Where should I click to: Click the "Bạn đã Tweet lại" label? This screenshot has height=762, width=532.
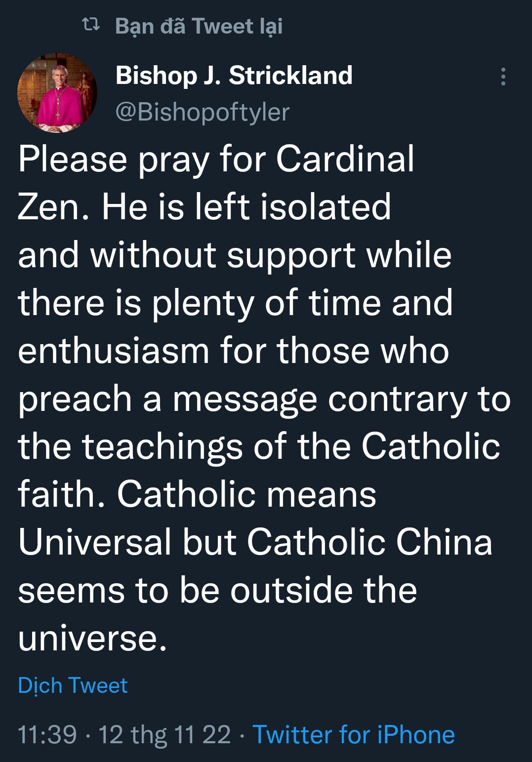click(x=199, y=26)
